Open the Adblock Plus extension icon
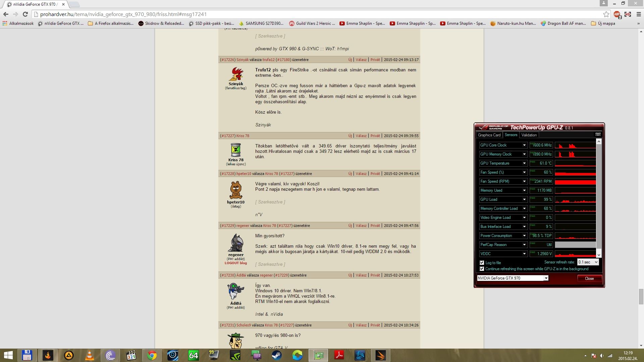The width and height of the screenshot is (644, 362). 617,14
